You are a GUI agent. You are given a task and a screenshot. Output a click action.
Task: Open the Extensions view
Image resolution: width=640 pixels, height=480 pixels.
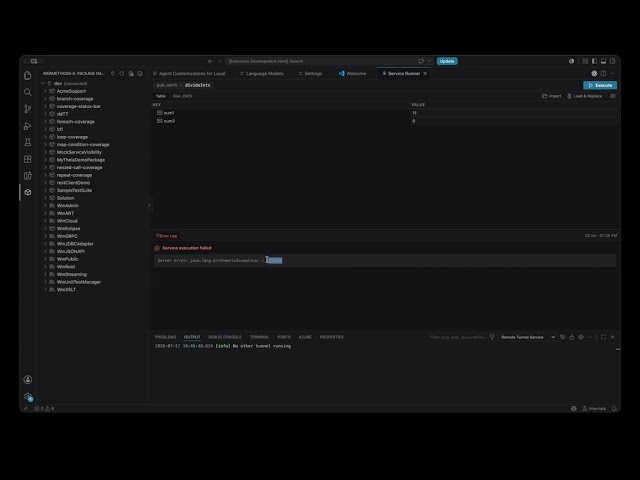28,159
